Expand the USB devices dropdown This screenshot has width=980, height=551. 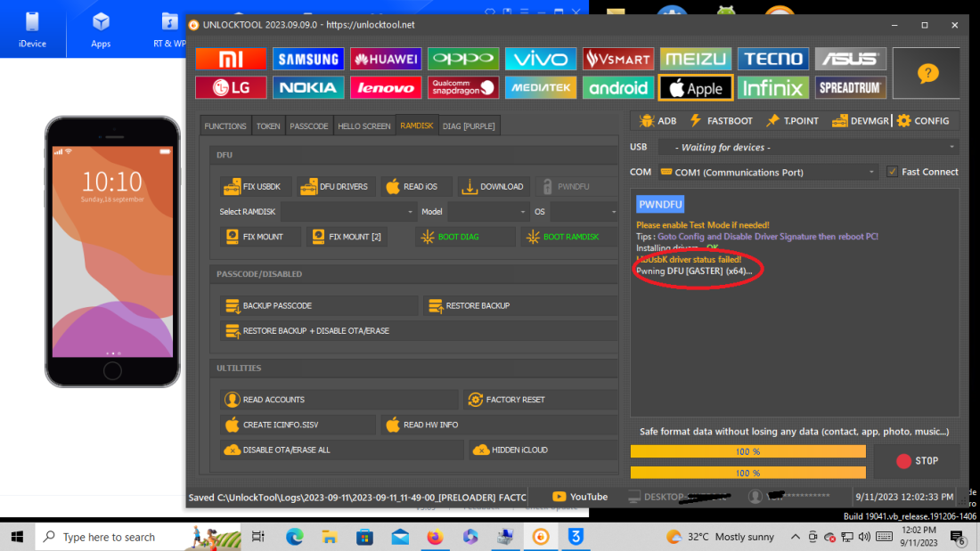pyautogui.click(x=808, y=148)
